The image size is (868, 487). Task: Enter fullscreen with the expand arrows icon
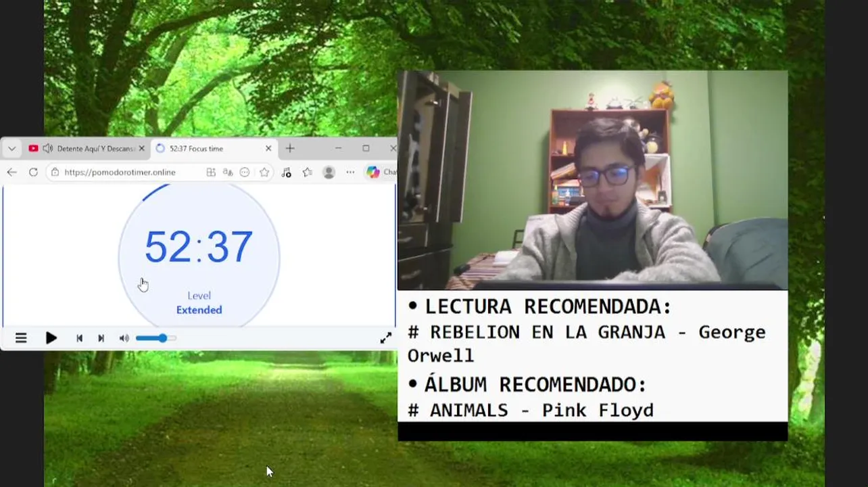click(385, 338)
